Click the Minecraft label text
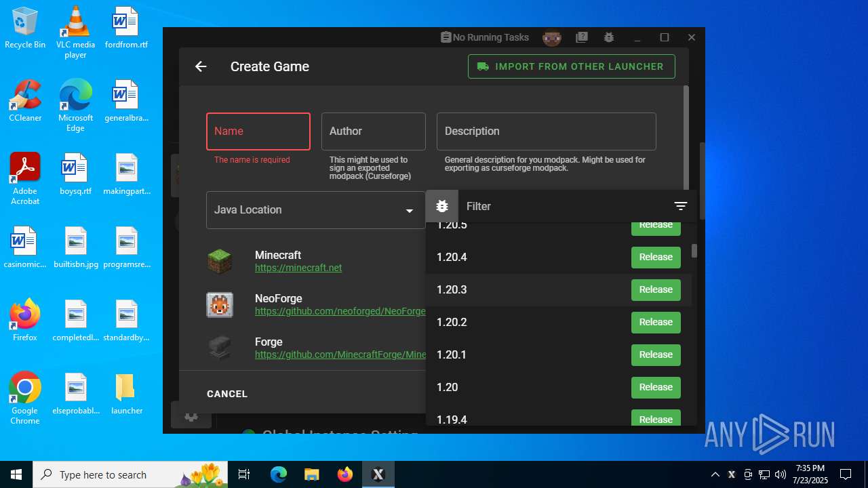This screenshot has width=868, height=488. [278, 256]
